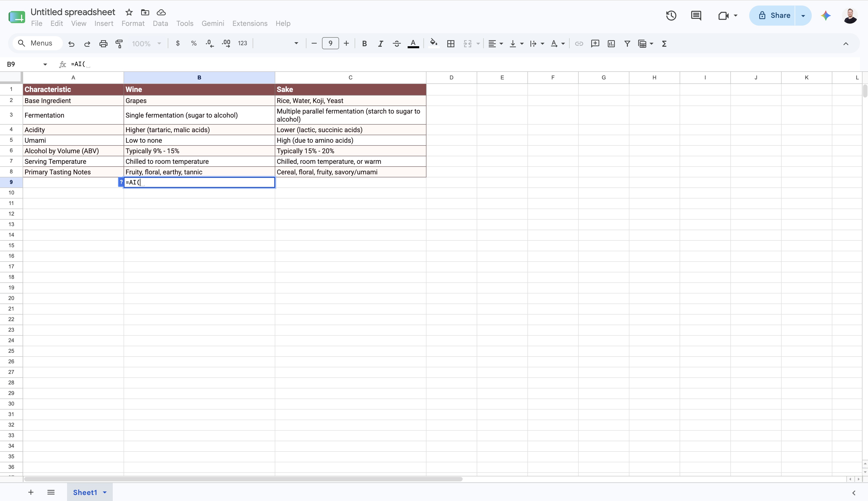This screenshot has height=501, width=868.
Task: Toggle bold formatting
Action: coord(364,44)
